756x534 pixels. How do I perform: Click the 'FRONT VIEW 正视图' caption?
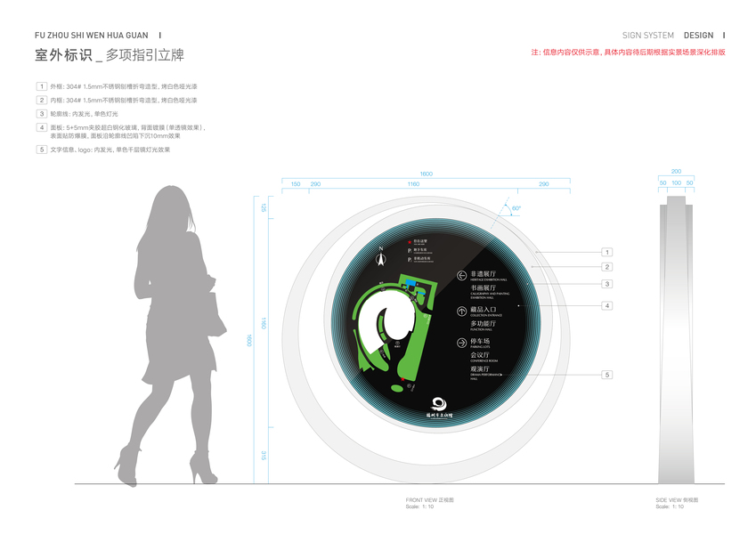point(429,500)
